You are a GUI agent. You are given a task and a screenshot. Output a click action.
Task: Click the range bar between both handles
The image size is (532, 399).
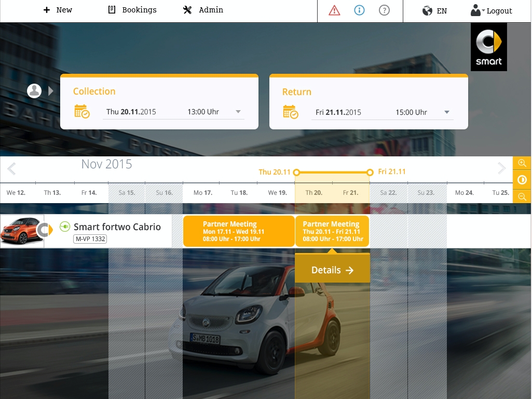[333, 172]
